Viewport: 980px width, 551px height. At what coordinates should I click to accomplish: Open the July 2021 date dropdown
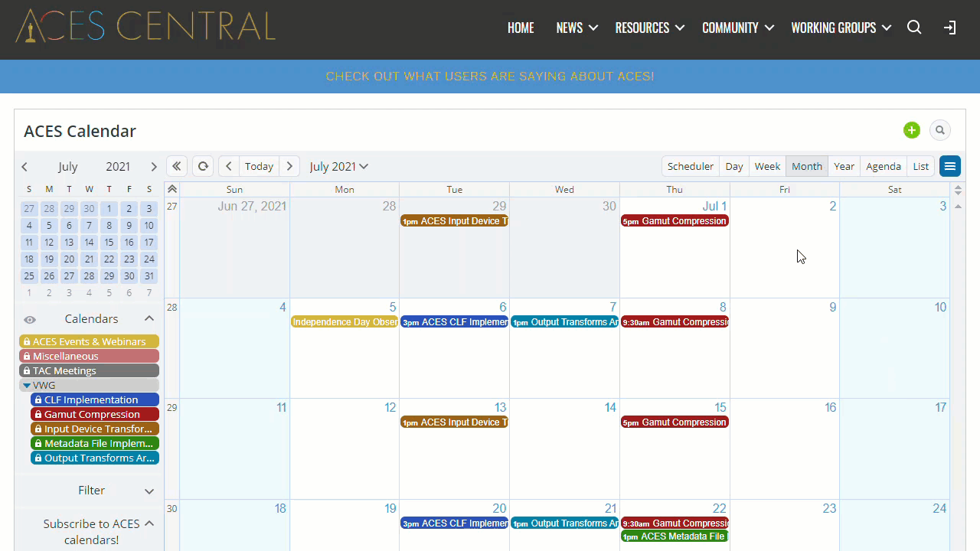pyautogui.click(x=339, y=166)
